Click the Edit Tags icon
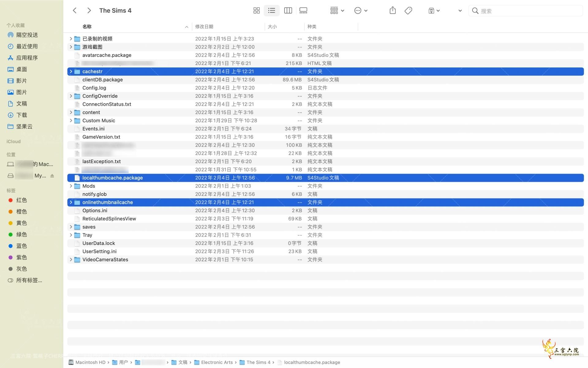 pos(408,10)
